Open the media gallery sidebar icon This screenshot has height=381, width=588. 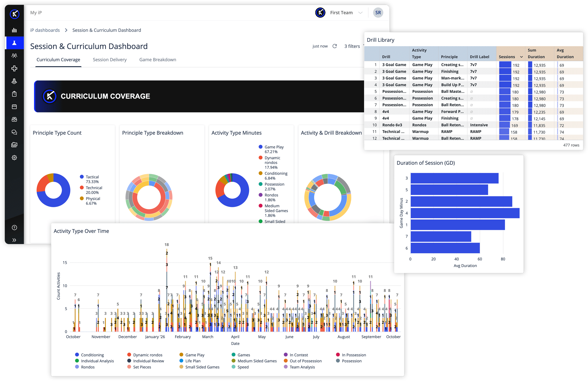[14, 145]
